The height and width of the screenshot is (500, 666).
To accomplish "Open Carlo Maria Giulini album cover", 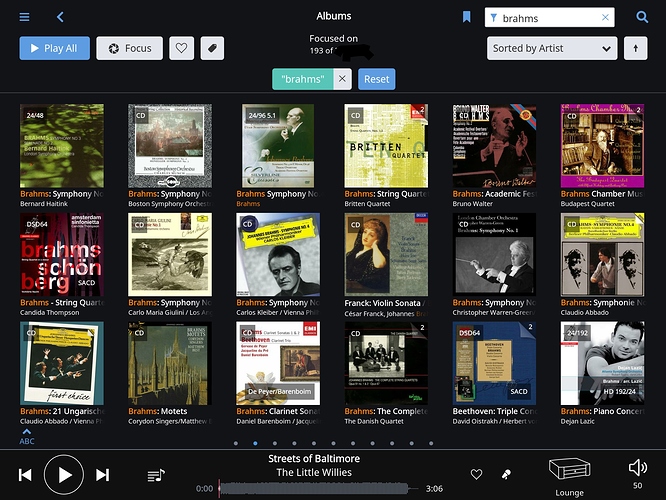I will 170,254.
